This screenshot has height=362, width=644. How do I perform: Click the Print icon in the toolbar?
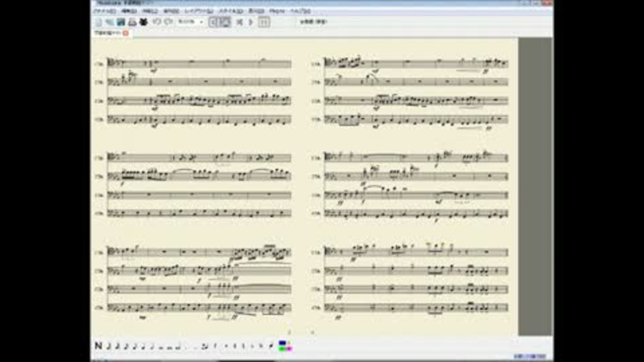[x=132, y=21]
